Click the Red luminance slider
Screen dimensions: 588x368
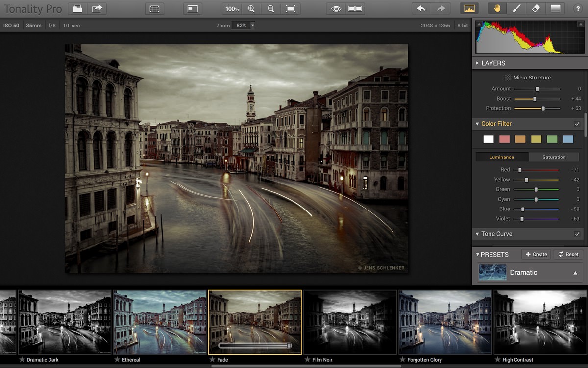tap(536, 170)
